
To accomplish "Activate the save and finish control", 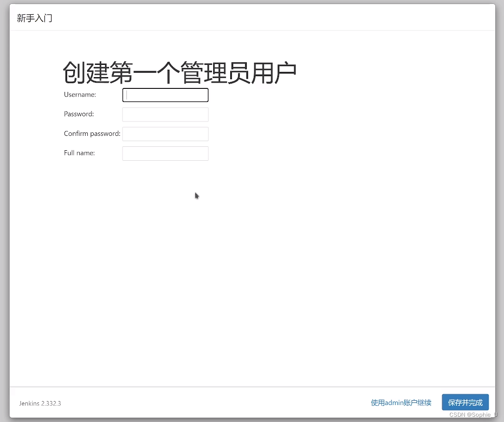I will pos(465,402).
